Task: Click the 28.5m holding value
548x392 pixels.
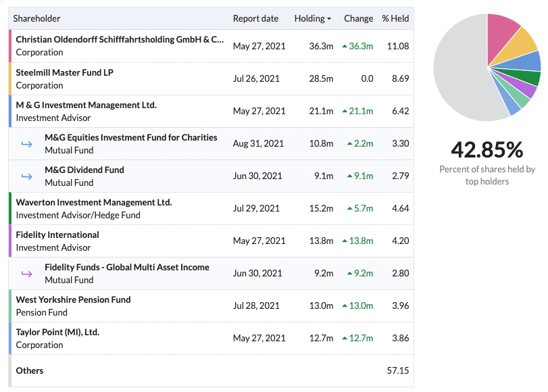Action: coord(321,78)
